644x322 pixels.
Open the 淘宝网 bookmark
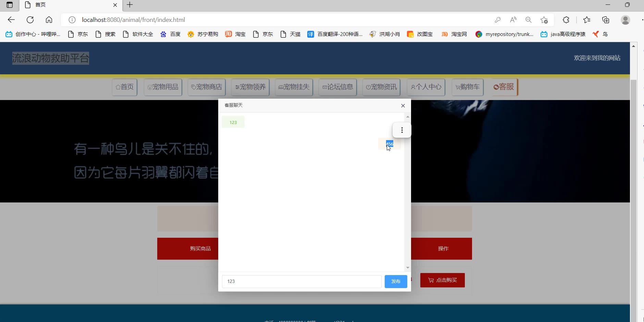(454, 34)
